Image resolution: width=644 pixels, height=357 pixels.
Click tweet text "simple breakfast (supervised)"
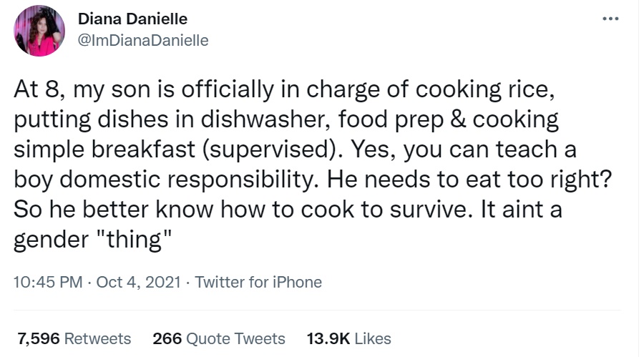tap(178, 150)
